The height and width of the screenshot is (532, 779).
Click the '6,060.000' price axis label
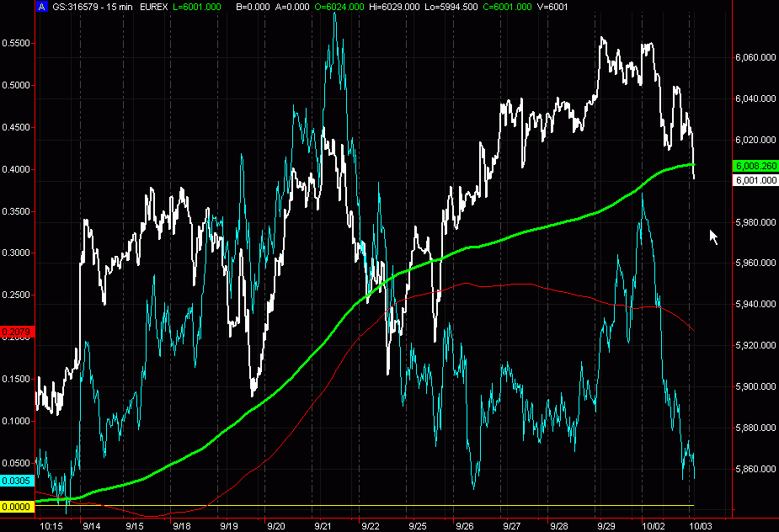click(755, 57)
